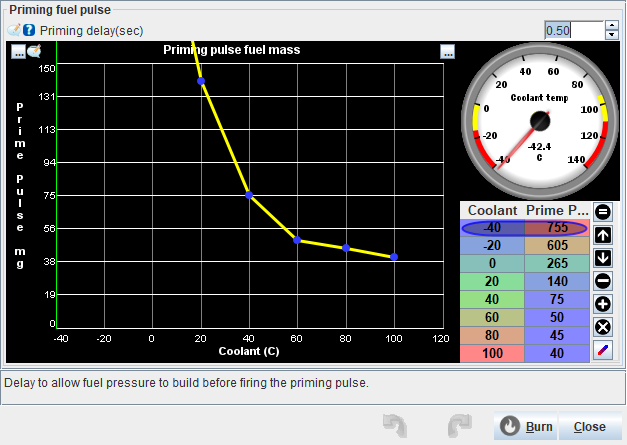Select Coolant cell with value -40
Viewport: 627px width, 445px height.
pos(492,227)
